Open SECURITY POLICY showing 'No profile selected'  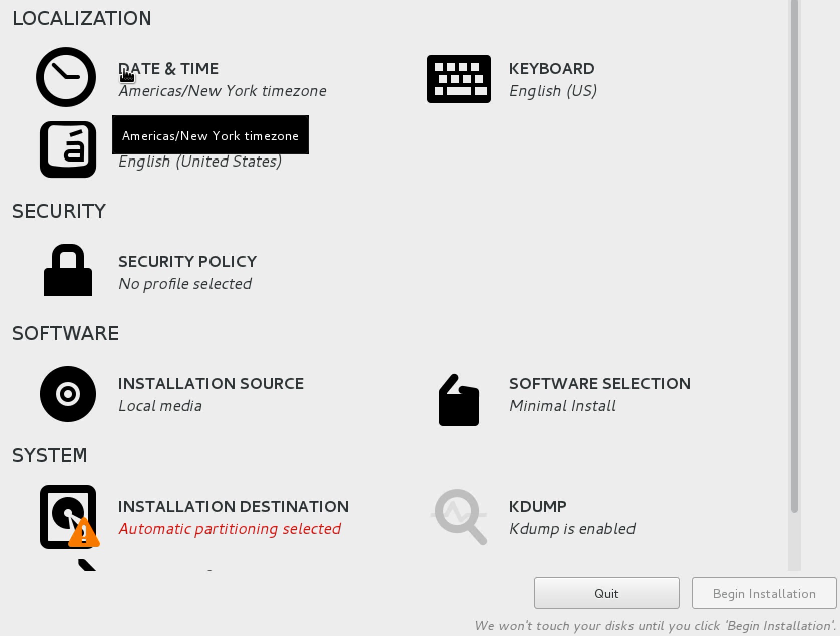tap(187, 261)
